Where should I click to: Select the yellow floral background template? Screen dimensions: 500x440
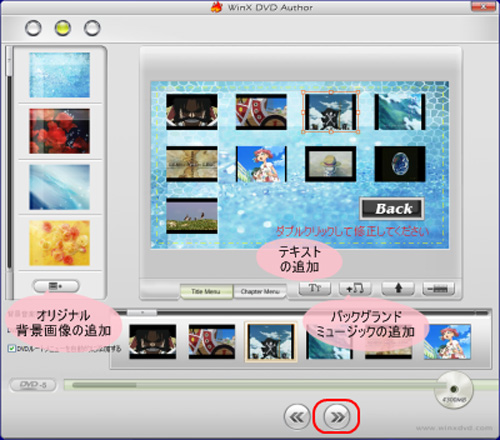tap(60, 243)
